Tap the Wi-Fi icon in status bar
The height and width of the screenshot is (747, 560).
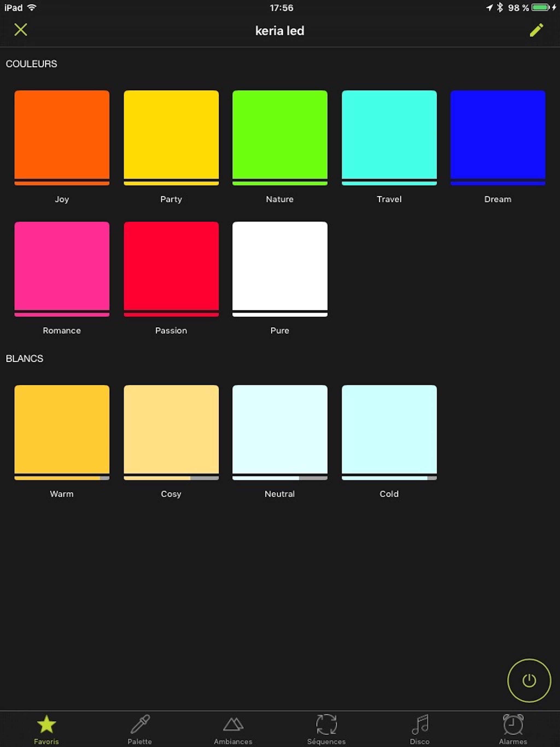(x=32, y=7)
